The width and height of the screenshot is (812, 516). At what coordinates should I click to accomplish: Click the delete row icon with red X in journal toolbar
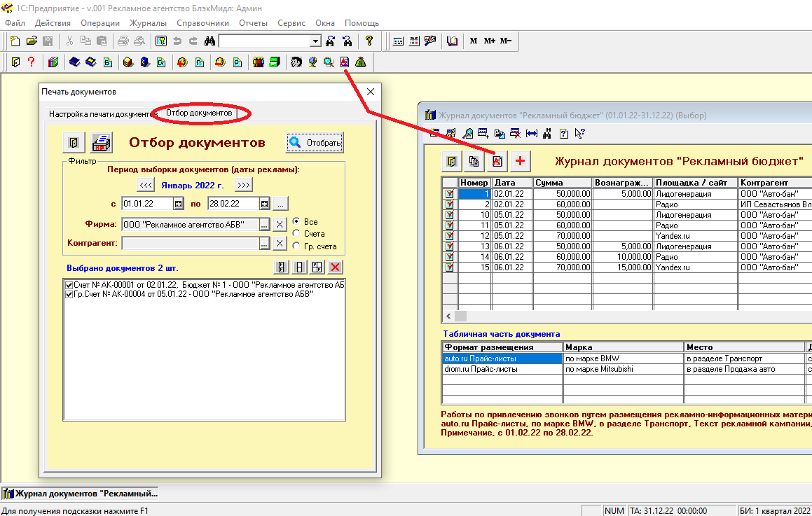[515, 134]
